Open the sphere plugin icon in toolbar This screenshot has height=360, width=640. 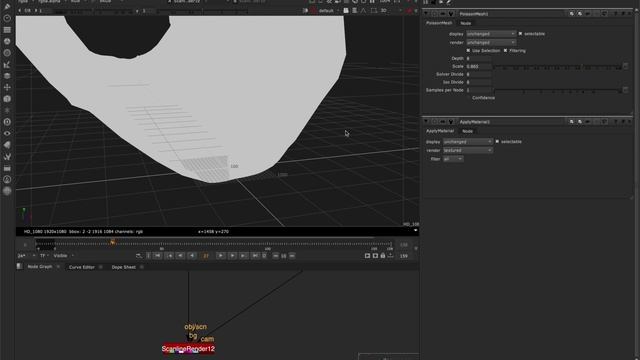pyautogui.click(x=7, y=191)
